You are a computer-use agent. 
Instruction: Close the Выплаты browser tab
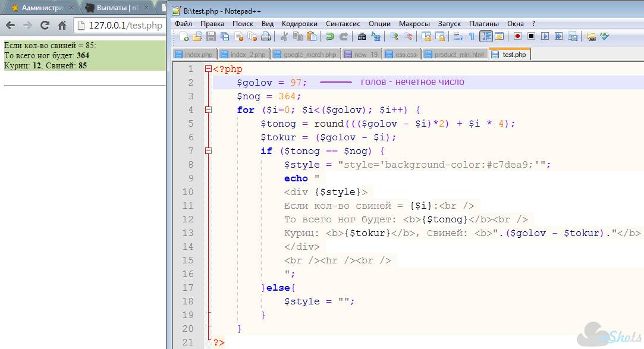[146, 8]
